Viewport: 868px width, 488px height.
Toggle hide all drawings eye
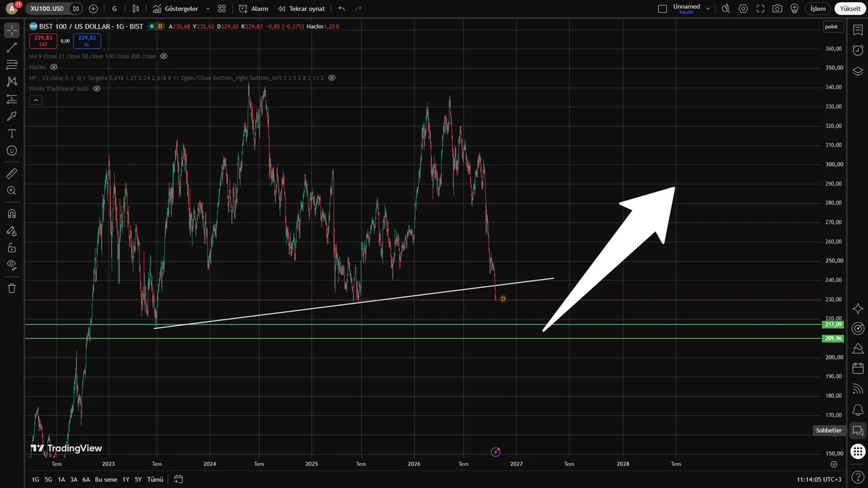coord(12,265)
